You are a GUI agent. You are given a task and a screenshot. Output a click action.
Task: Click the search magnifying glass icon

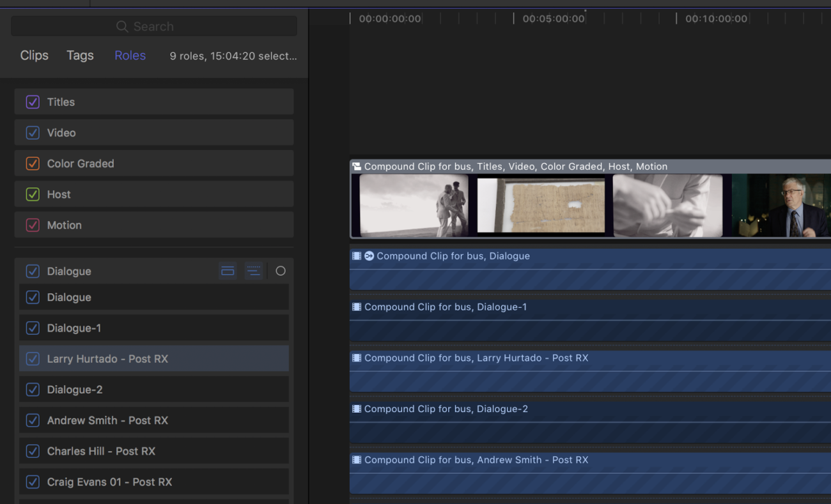(x=121, y=26)
